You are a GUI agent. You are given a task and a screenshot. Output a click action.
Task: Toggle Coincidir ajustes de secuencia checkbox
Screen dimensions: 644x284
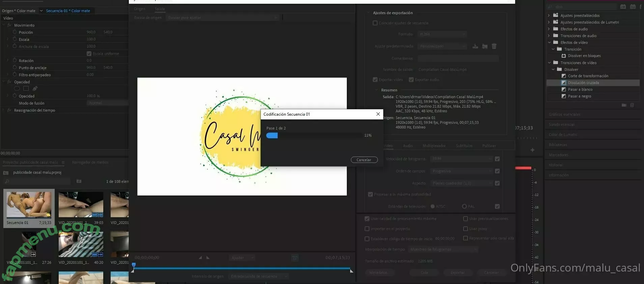point(375,23)
